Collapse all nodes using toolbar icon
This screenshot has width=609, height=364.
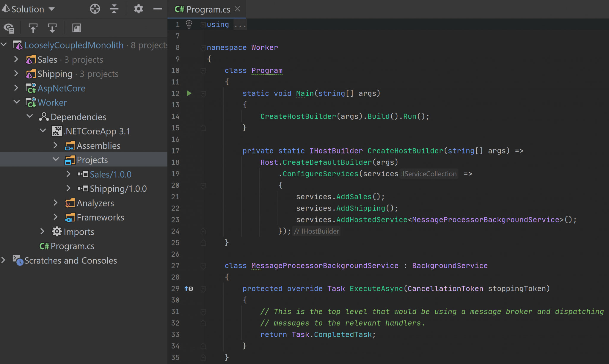click(x=114, y=9)
